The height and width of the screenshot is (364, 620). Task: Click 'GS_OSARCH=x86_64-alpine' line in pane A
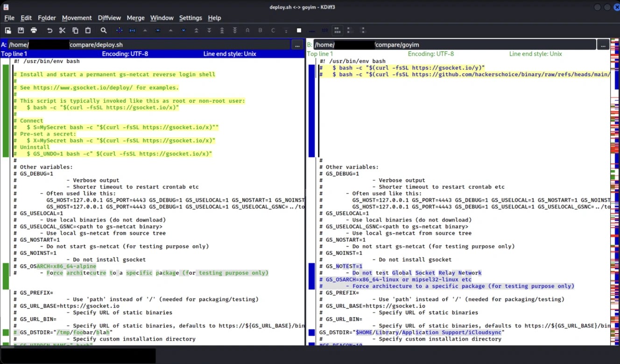click(55, 266)
